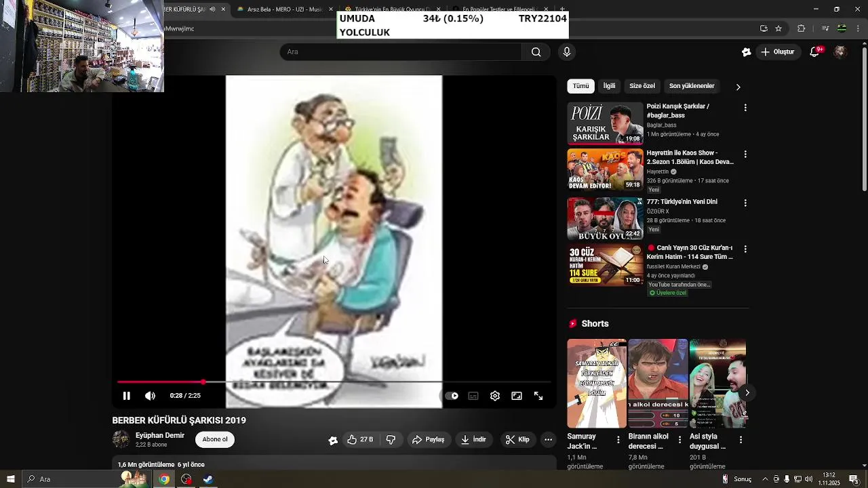Expand more filter chips with right arrow
Screen dimensions: 868x488
pyautogui.click(x=738, y=87)
